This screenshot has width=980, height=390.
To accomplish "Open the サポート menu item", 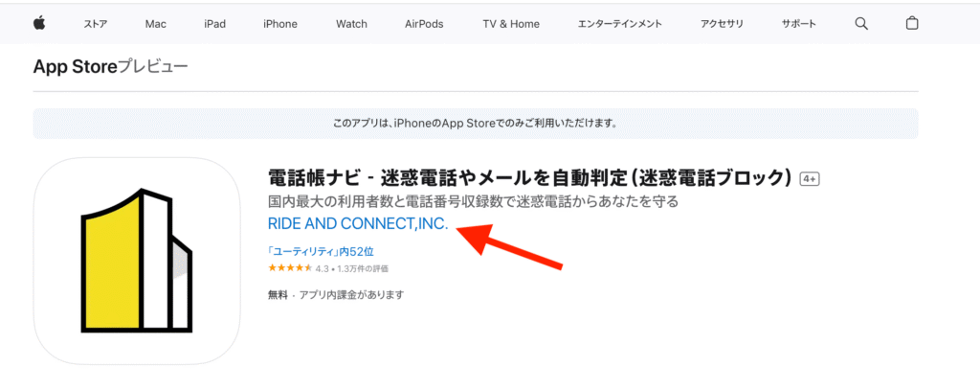I will (798, 24).
